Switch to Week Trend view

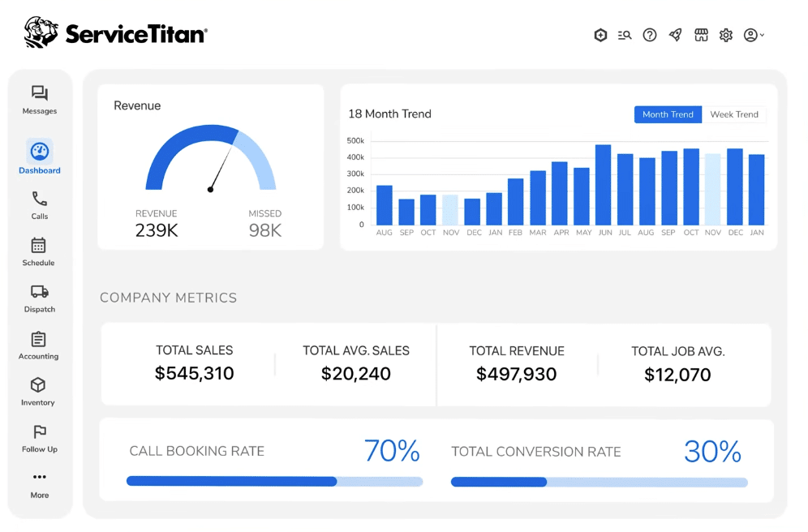734,114
